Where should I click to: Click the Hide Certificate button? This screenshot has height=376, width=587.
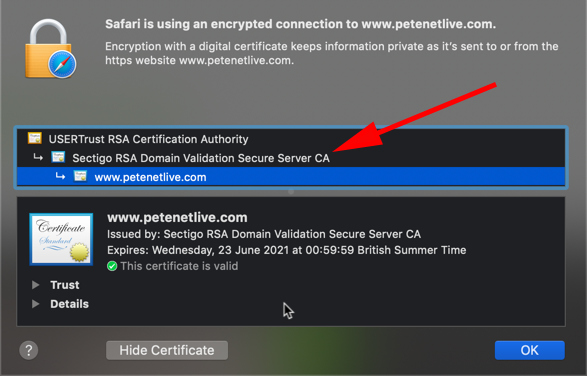pyautogui.click(x=167, y=350)
